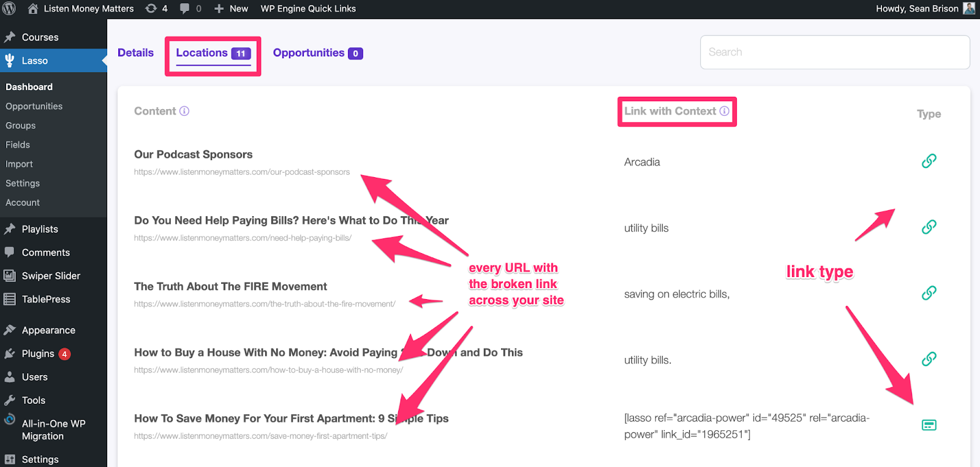This screenshot has width=980, height=467.
Task: Open the-truth-about-the-fire-movement URL
Action: (x=265, y=304)
